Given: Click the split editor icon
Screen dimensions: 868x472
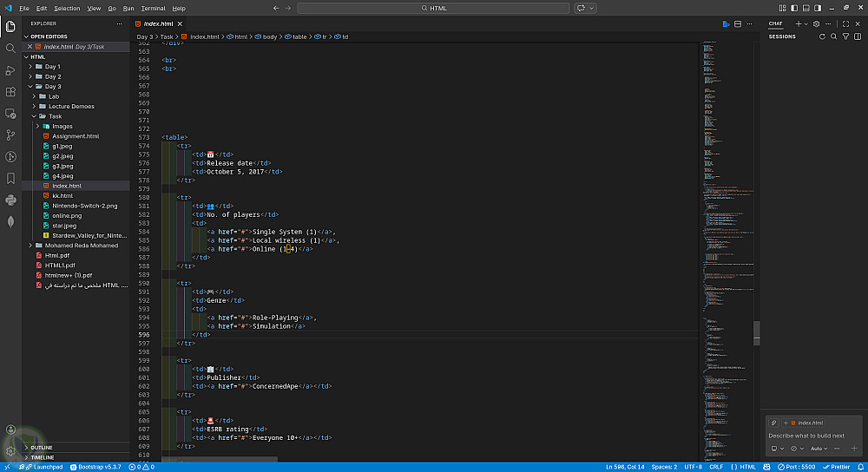Looking at the screenshot, I should coord(739,23).
